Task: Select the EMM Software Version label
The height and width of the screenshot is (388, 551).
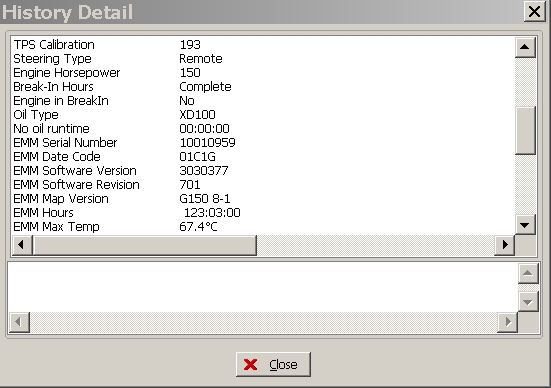Action: [75, 171]
